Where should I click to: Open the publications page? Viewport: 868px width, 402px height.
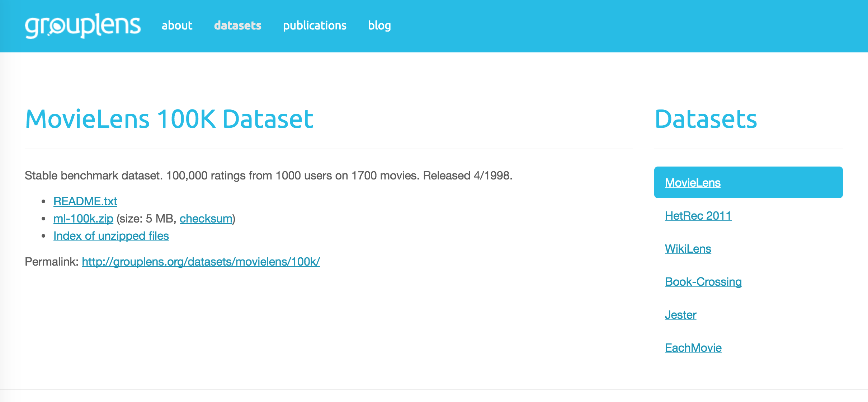[315, 25]
